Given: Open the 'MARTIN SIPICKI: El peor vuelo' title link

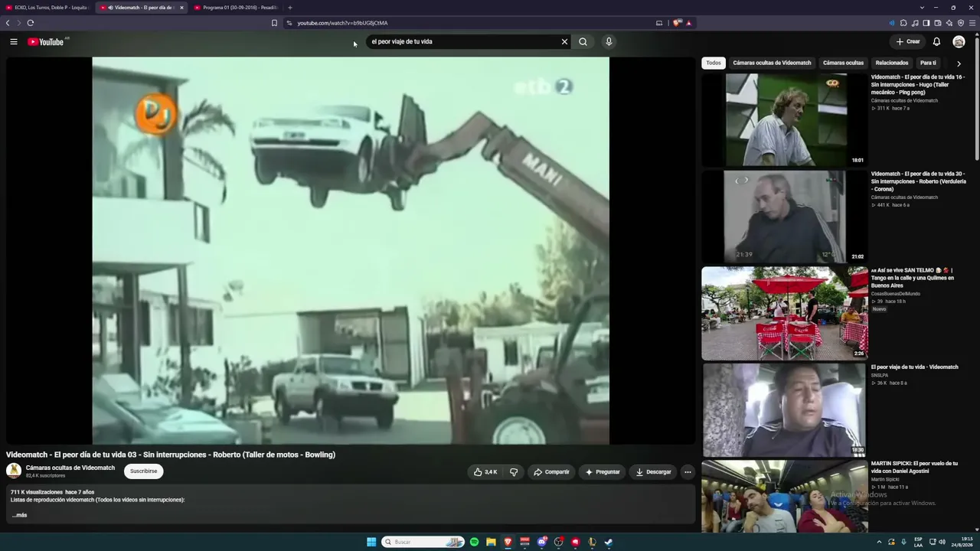Looking at the screenshot, I should [914, 467].
